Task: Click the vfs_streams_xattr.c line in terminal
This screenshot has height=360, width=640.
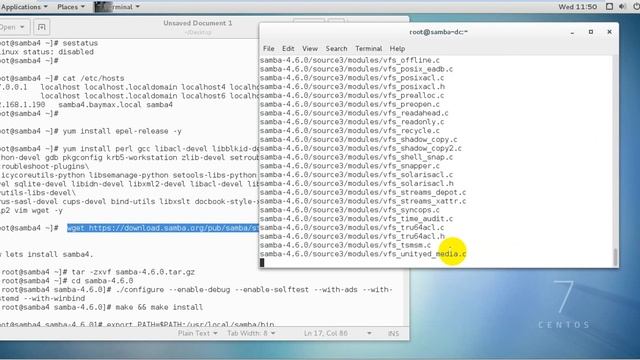Action: coord(363,201)
